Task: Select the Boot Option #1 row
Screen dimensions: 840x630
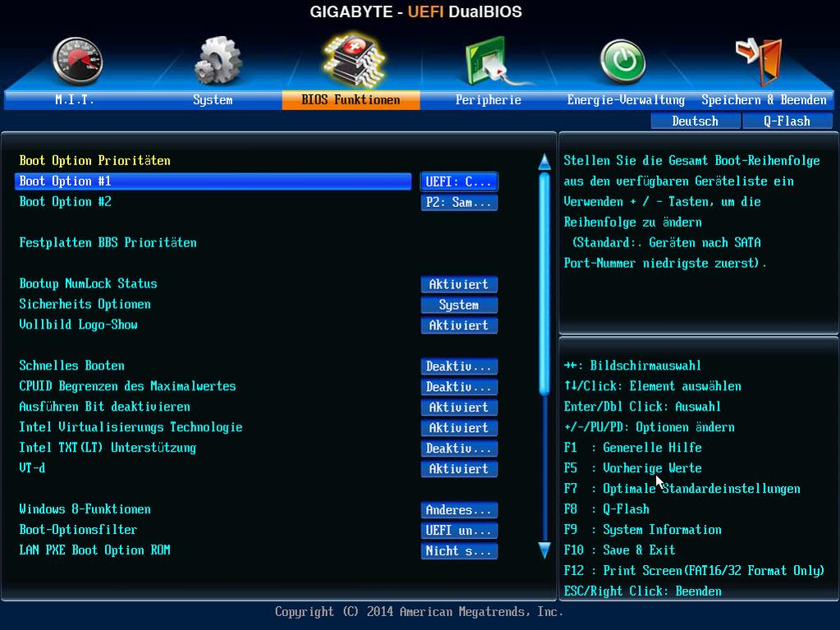Action: (213, 181)
